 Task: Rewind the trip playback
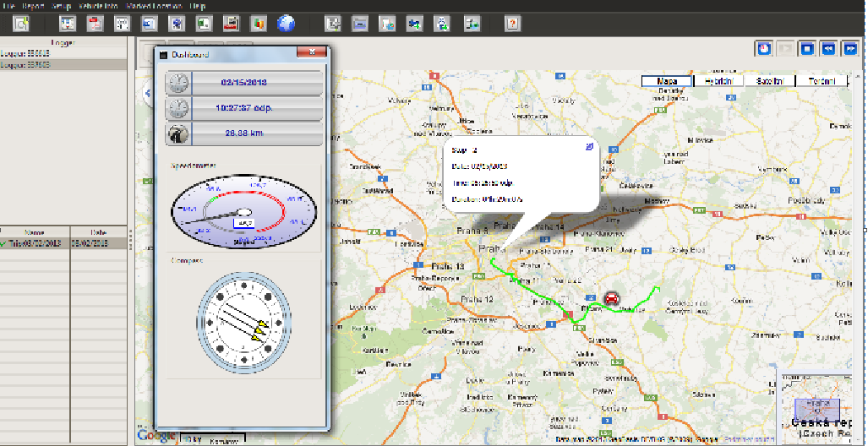pyautogui.click(x=828, y=48)
